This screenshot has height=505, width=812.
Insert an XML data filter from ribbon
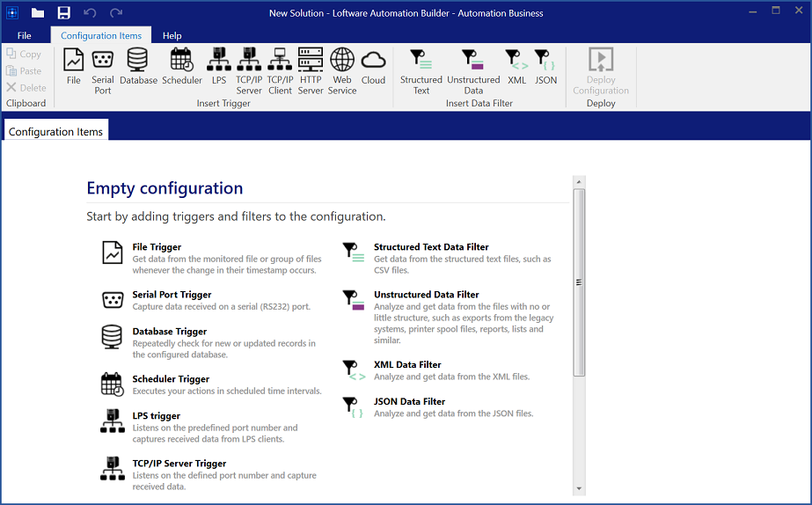coord(517,68)
